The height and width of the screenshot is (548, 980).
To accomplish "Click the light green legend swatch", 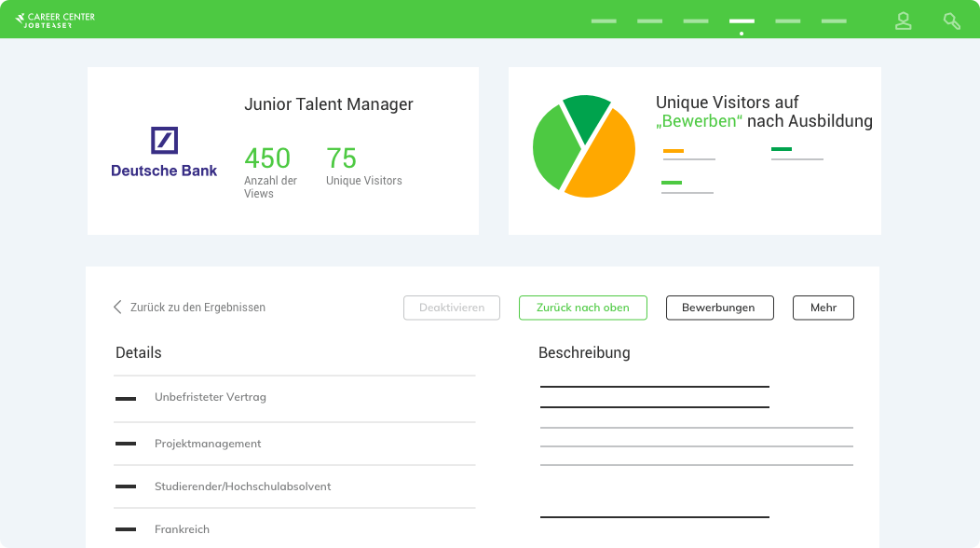I will 672,183.
